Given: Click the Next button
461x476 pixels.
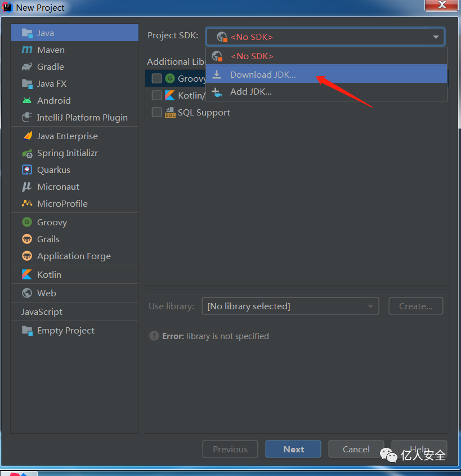Looking at the screenshot, I should point(293,449).
